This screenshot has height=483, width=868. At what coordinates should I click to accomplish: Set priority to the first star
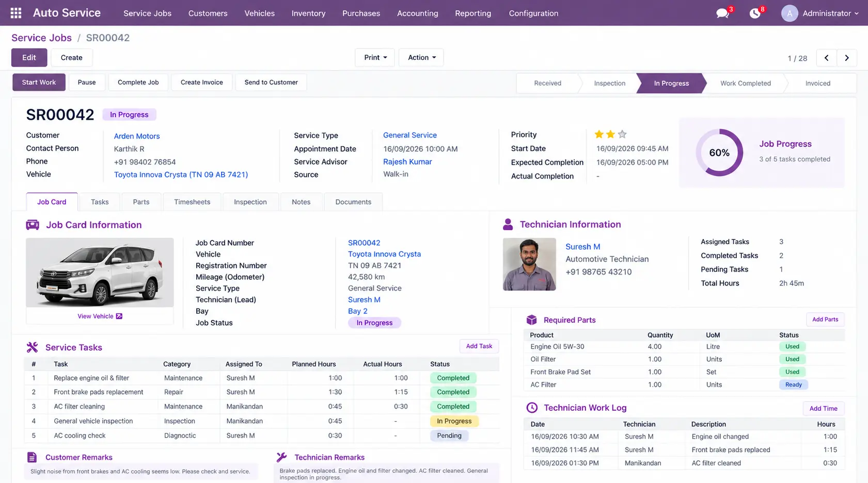[x=599, y=134]
